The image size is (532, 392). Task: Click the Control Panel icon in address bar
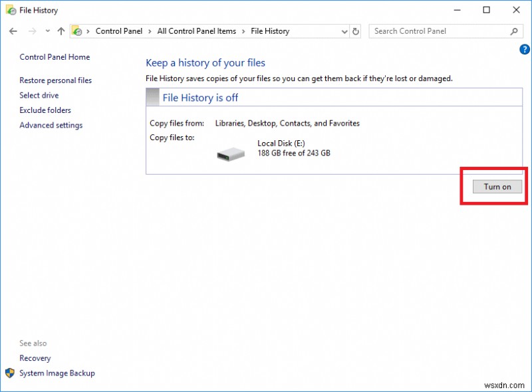click(x=78, y=31)
